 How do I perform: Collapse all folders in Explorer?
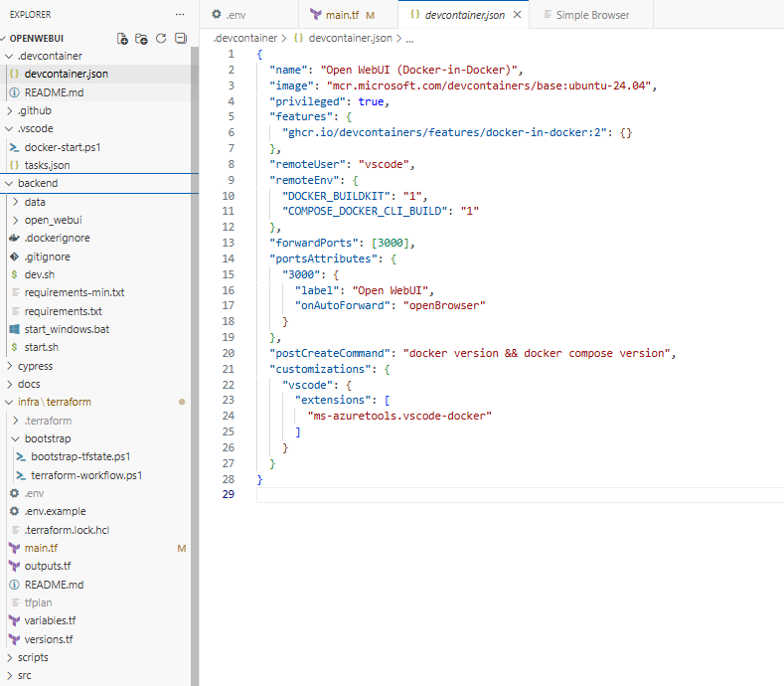pyautogui.click(x=180, y=39)
